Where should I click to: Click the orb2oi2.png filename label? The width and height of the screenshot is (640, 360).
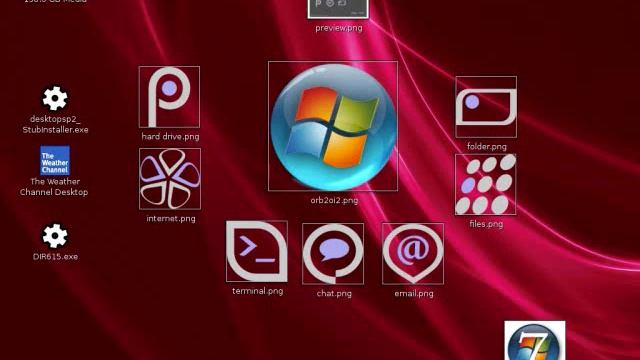point(334,200)
